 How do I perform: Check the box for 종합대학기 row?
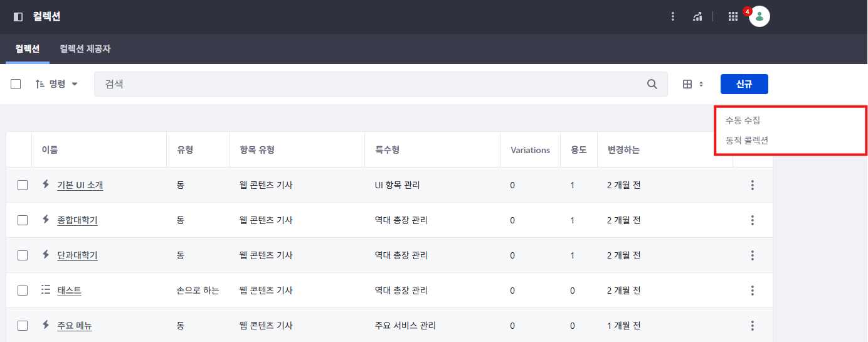[x=23, y=220]
